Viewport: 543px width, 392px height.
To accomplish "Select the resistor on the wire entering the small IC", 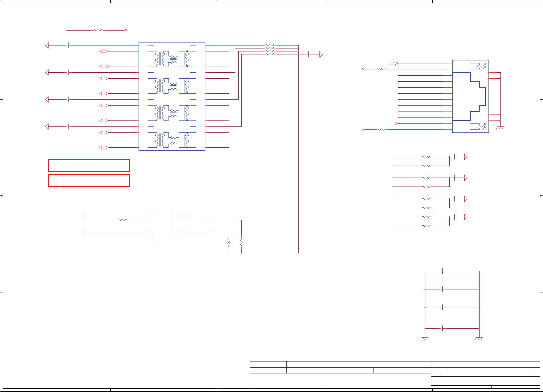I will 123,220.
